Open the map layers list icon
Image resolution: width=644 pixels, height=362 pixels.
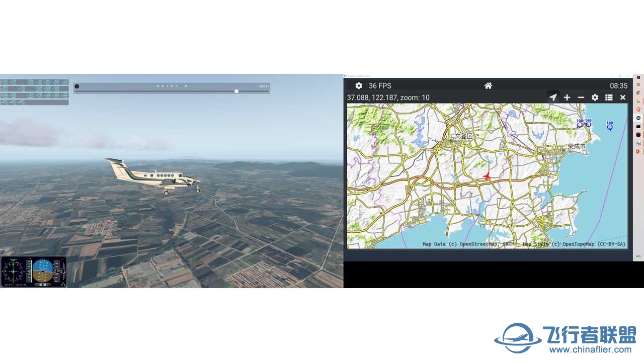609,98
